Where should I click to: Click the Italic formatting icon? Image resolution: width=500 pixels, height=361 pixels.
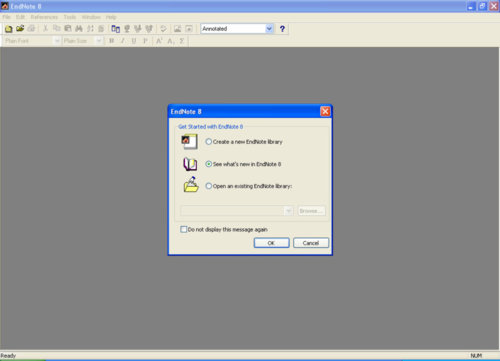[123, 41]
